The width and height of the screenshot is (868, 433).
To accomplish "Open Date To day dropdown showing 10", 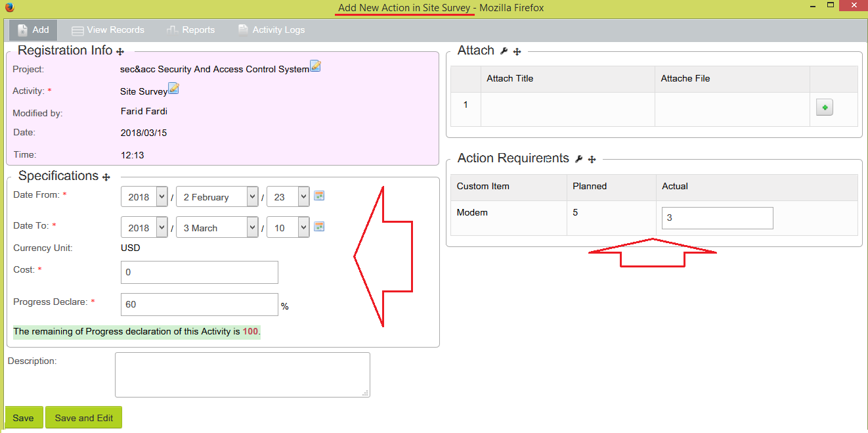I will pyautogui.click(x=288, y=227).
